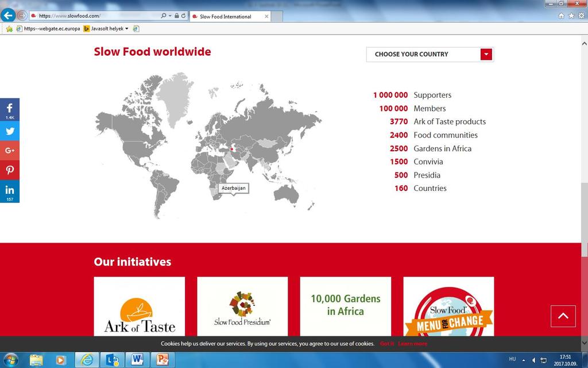Click the address bar URL field
The width and height of the screenshot is (588, 368).
98,16
